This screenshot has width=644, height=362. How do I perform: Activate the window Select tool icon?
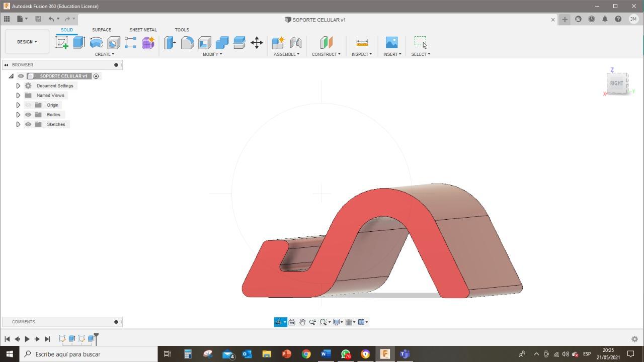tap(421, 42)
